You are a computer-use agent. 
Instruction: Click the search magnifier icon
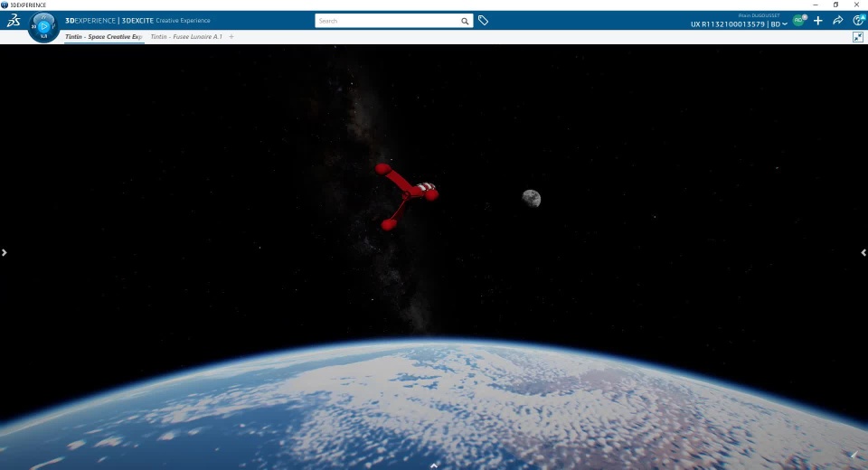click(465, 21)
